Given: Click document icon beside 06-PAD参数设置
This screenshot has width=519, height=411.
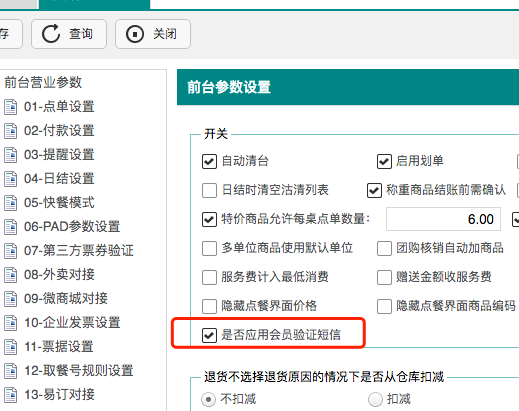Looking at the screenshot, I should tap(11, 227).
